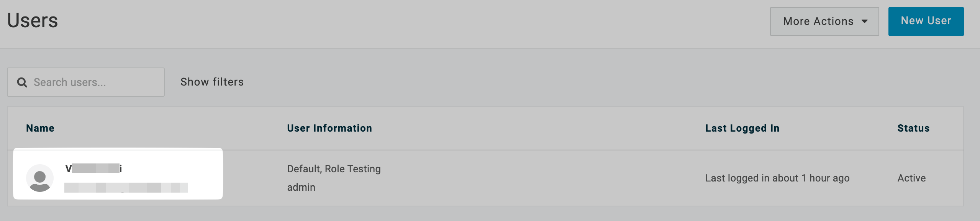Click the Active status label
The image size is (980, 221).
911,178
